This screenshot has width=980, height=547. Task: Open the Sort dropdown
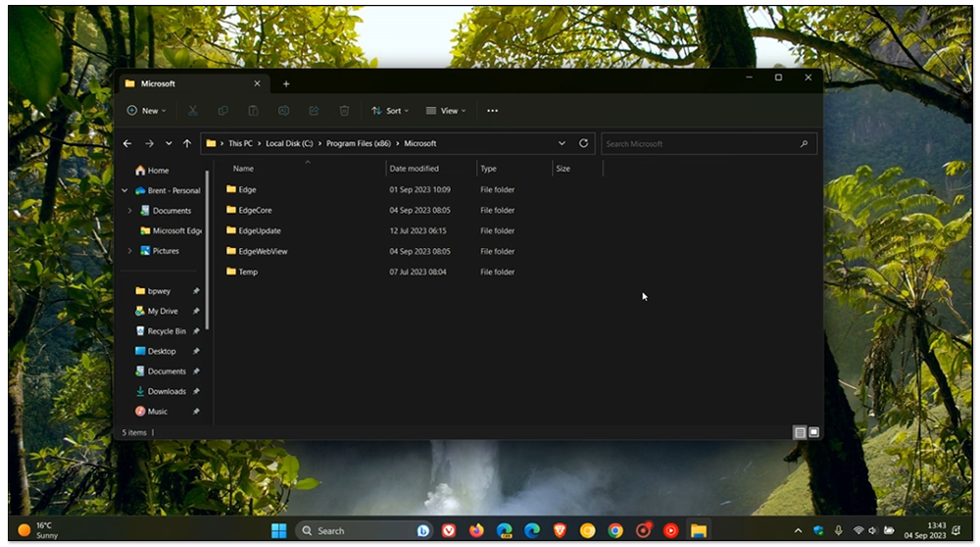[390, 111]
